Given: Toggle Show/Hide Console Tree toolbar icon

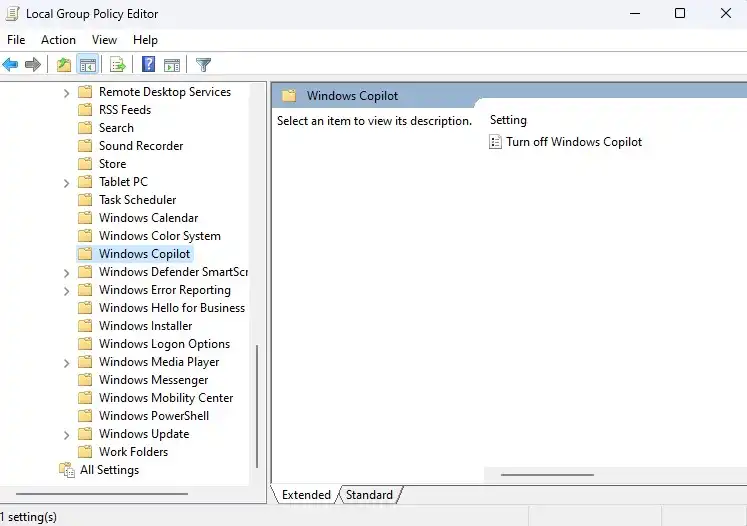Looking at the screenshot, I should click(88, 64).
